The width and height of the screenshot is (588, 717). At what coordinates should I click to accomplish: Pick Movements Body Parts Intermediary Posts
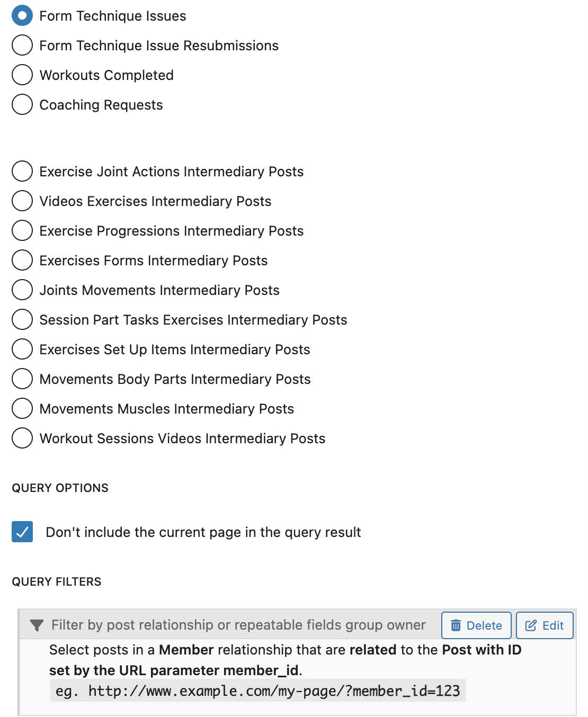coord(22,379)
